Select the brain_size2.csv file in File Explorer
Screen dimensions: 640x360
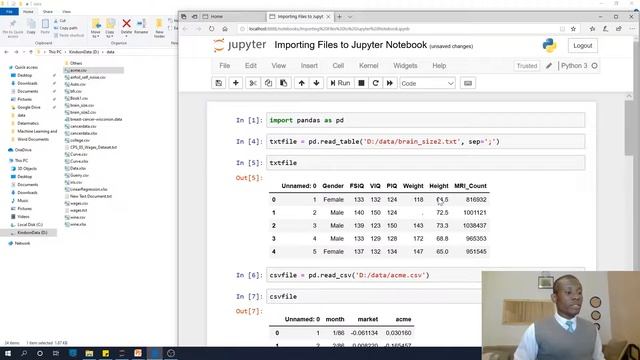pos(80,112)
